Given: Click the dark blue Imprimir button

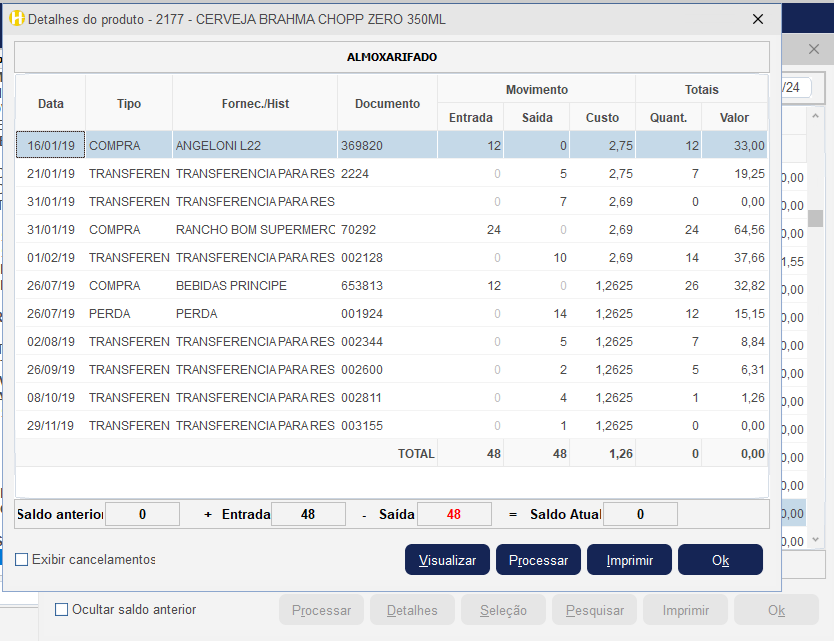Looking at the screenshot, I should (x=629, y=560).
